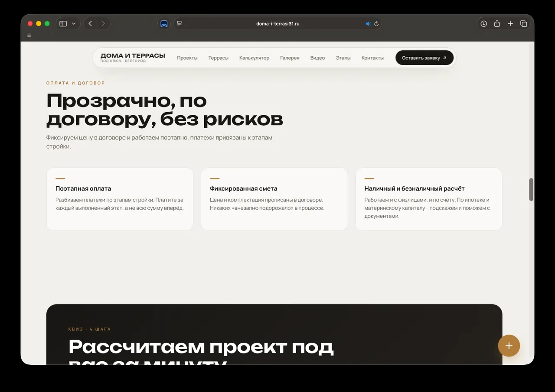Image resolution: width=555 pixels, height=392 pixels.
Task: Open the Террасы navigation item
Action: (218, 58)
